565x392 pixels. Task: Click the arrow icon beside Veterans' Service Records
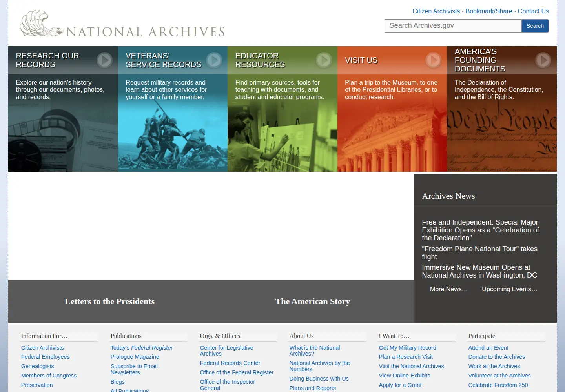pyautogui.click(x=214, y=60)
